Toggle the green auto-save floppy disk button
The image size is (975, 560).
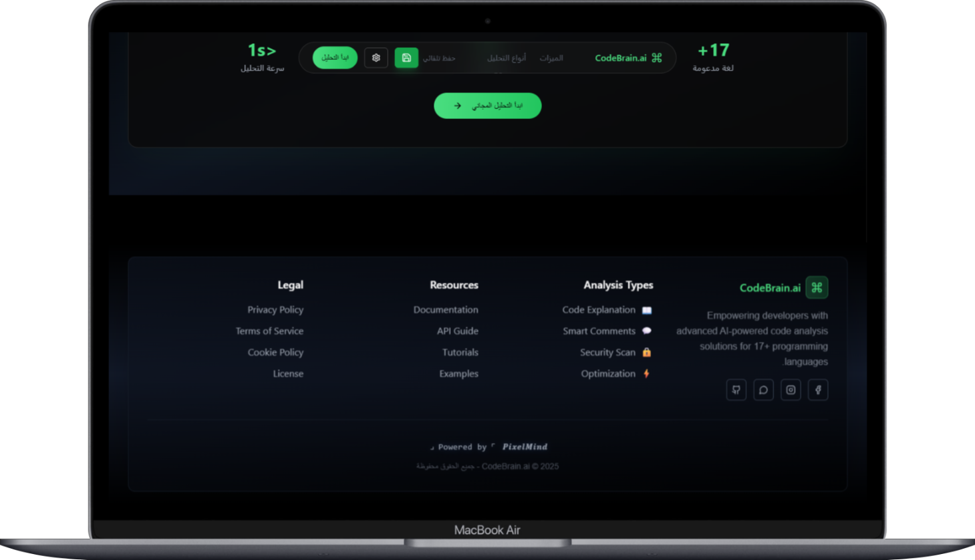tap(406, 58)
